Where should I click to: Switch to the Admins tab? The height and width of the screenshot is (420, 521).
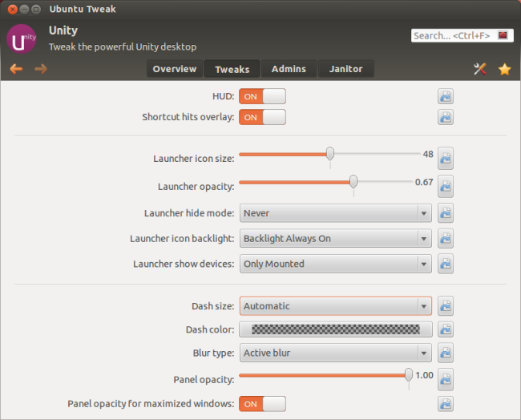pos(289,69)
